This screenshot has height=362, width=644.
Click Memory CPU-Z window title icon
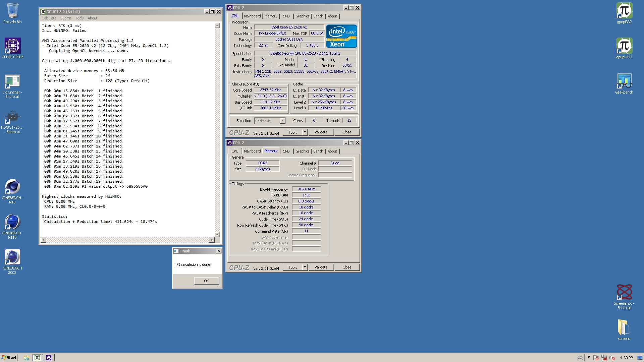[x=230, y=143]
